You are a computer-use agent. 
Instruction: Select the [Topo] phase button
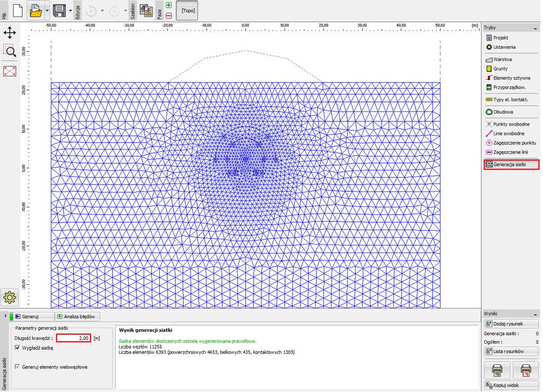click(187, 11)
